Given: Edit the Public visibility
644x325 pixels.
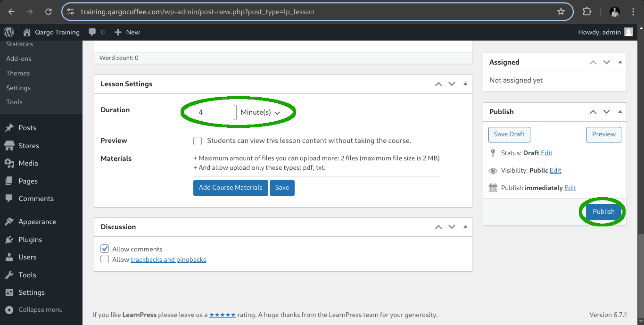Looking at the screenshot, I should coord(555,170).
